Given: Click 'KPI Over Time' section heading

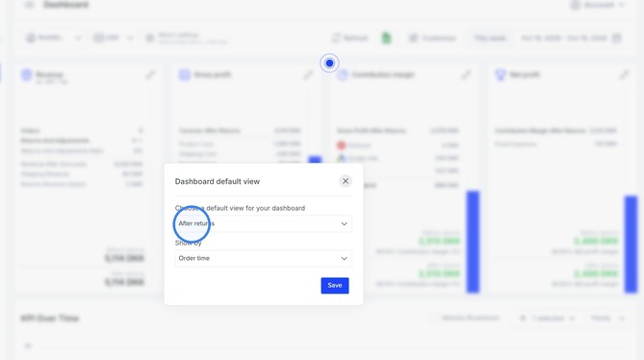Looking at the screenshot, I should coord(50,319).
